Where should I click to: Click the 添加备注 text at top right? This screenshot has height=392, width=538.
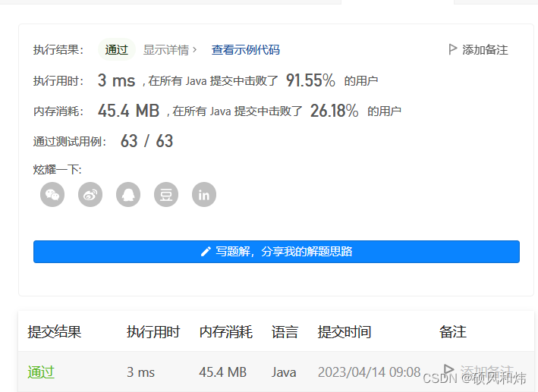tap(485, 50)
